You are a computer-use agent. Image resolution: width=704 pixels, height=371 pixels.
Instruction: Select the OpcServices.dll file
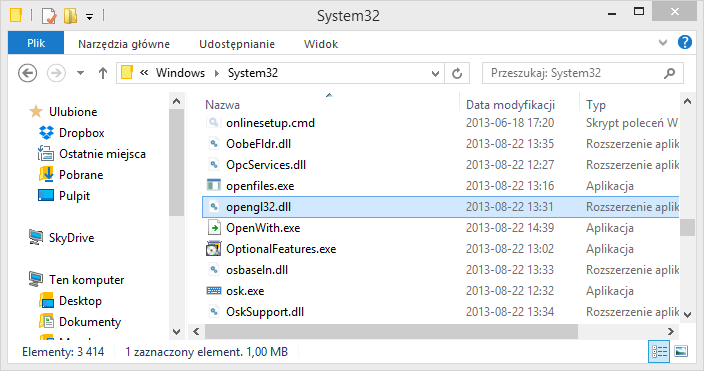click(x=266, y=165)
